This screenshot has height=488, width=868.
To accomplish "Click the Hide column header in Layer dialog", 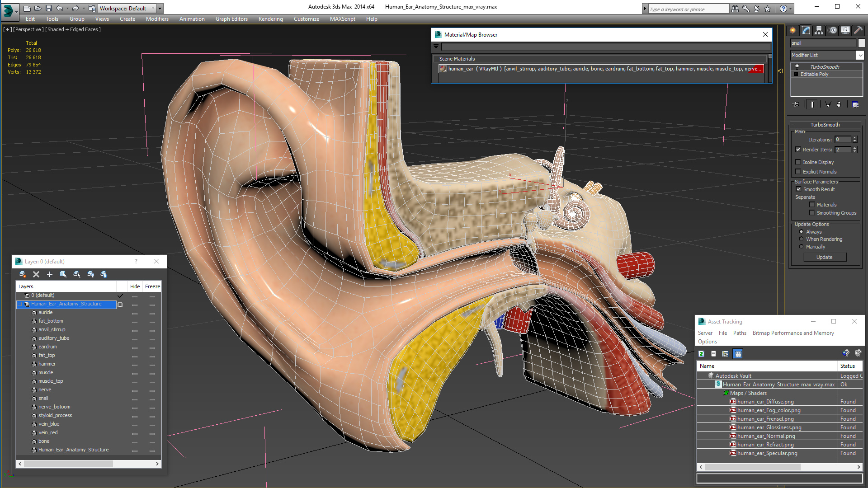I will click(135, 286).
